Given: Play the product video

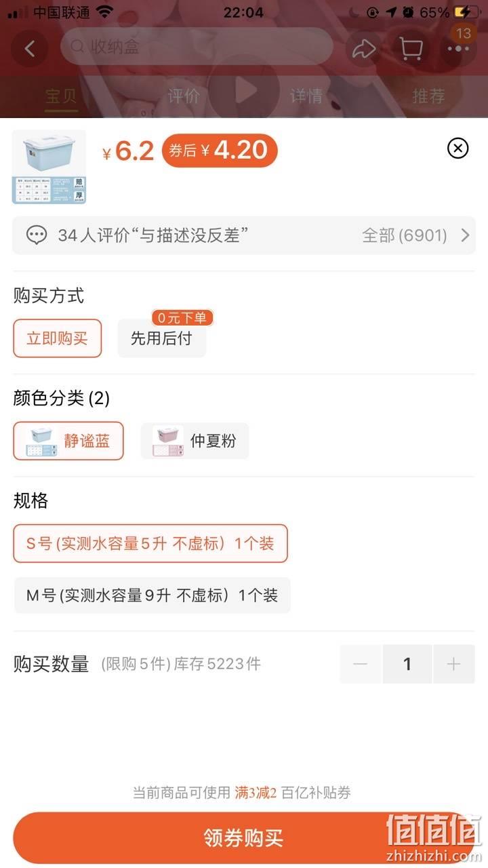Looking at the screenshot, I should (245, 90).
